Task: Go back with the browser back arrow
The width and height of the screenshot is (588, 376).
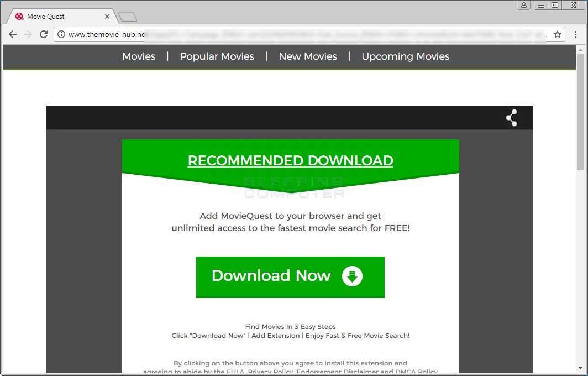Action: pos(13,34)
